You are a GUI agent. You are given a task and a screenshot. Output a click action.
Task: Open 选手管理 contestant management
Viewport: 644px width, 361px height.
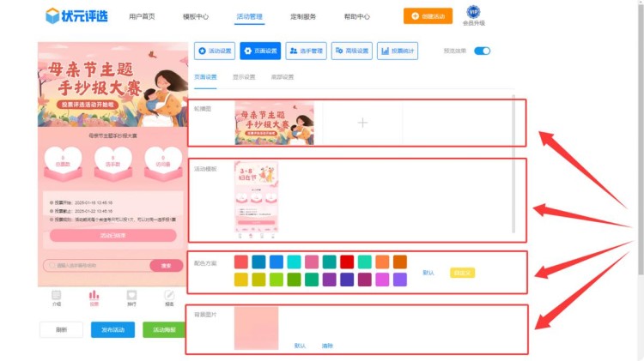(x=306, y=51)
